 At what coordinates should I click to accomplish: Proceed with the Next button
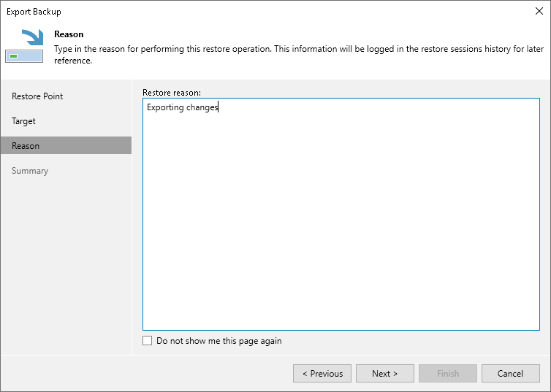point(385,374)
